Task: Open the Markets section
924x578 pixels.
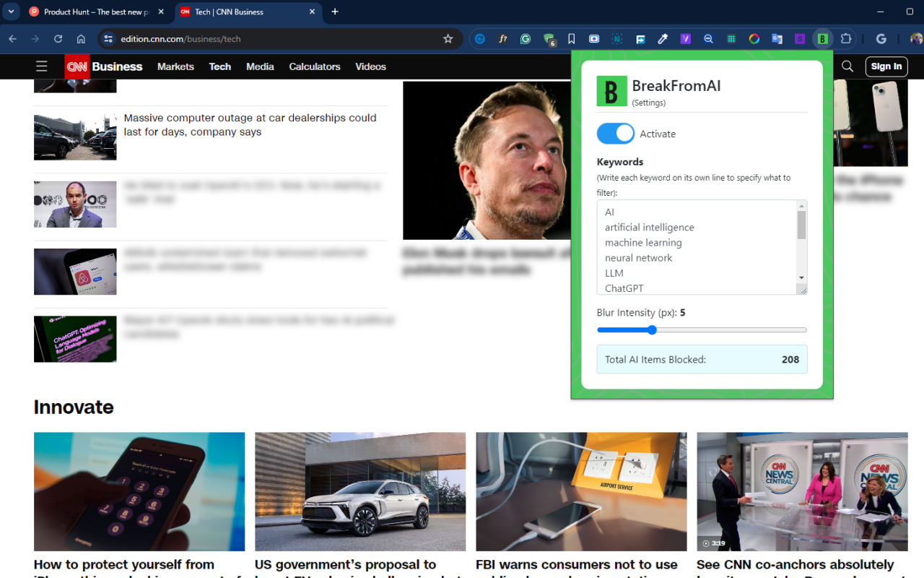Action: coord(175,66)
